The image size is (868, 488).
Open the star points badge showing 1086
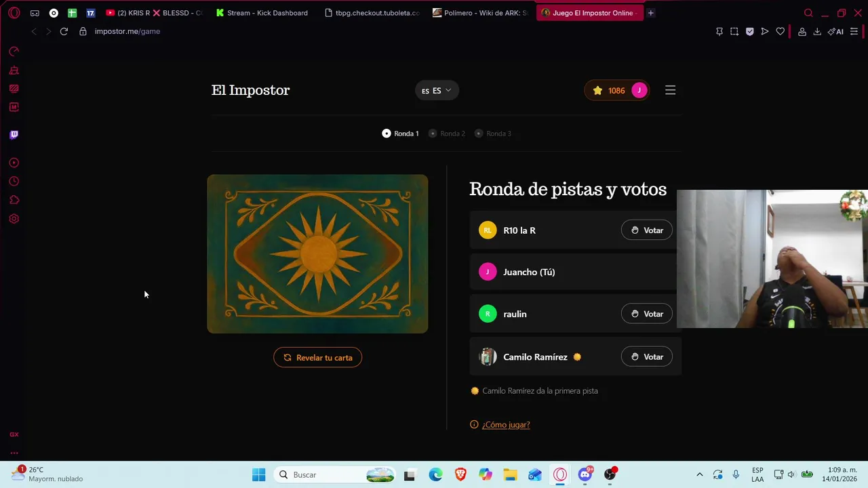click(x=609, y=90)
